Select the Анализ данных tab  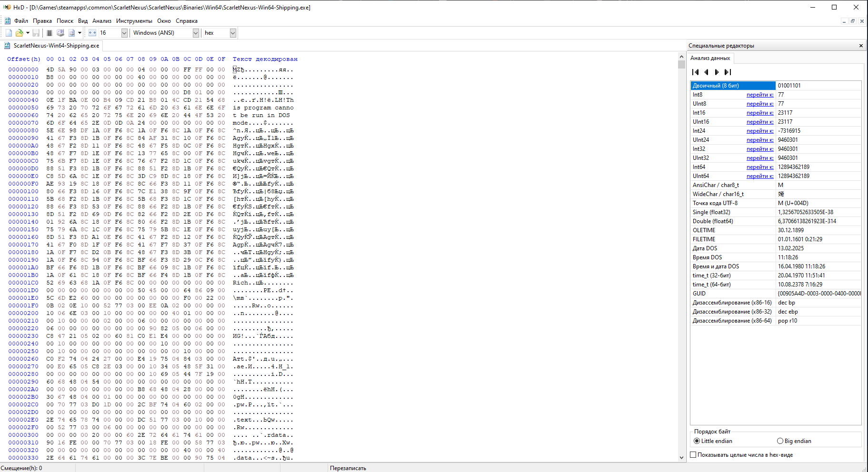(710, 58)
